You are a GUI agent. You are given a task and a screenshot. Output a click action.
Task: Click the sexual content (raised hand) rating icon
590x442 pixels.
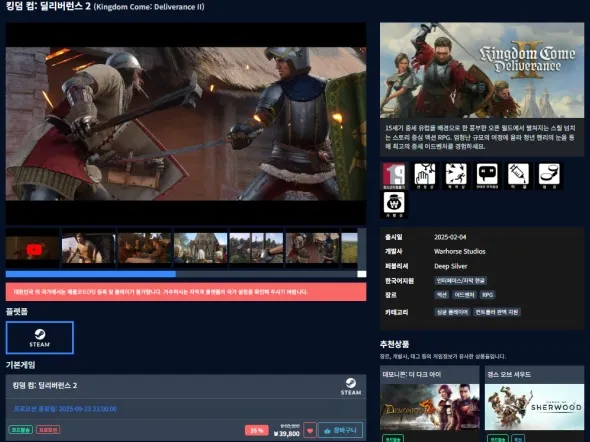[425, 175]
